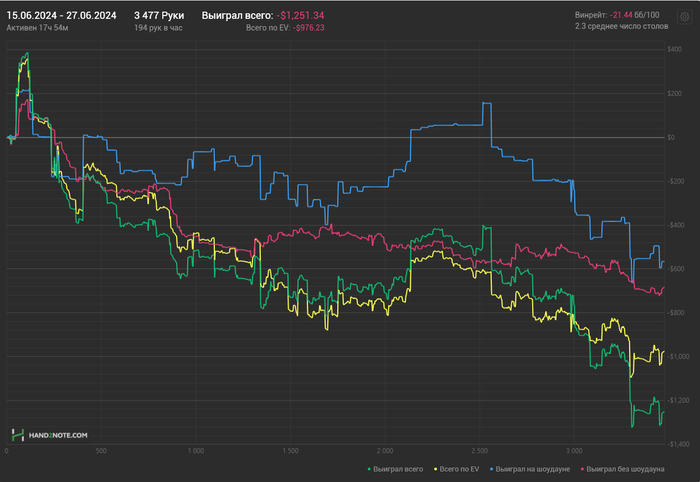Hide the Выиграл без шоудауна line
The width and height of the screenshot is (700, 482).
tap(626, 468)
